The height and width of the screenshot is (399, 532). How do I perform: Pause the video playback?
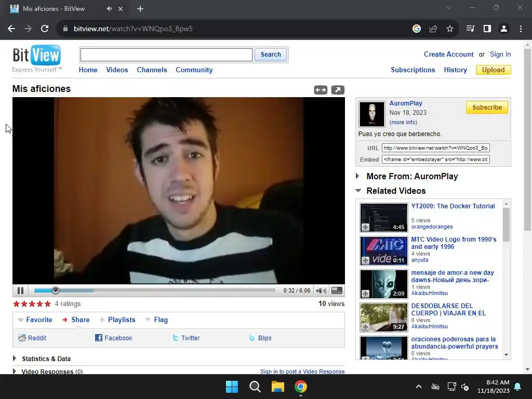[20, 290]
